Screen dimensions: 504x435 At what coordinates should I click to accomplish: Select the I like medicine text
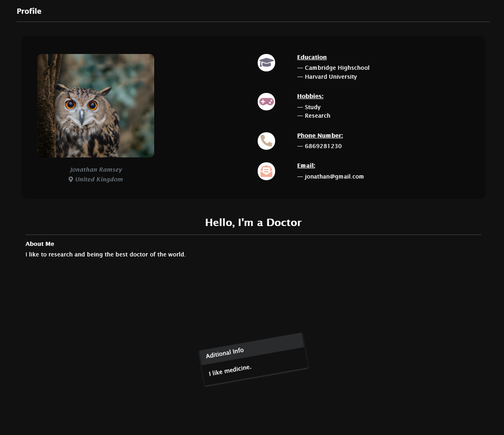tap(230, 370)
